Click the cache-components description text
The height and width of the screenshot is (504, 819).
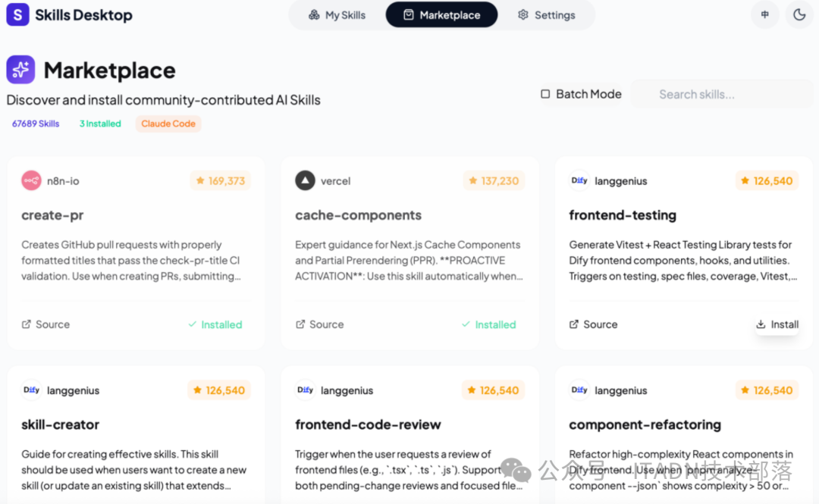[409, 260]
